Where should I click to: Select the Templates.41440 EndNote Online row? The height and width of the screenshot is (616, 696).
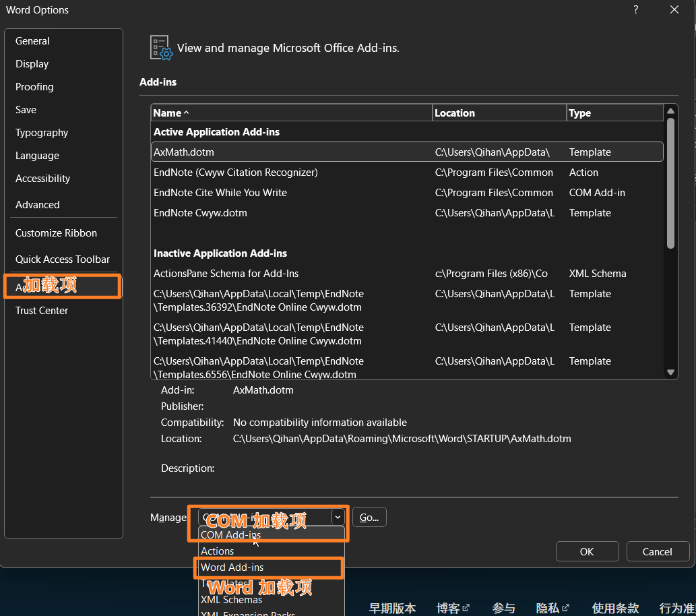click(x=407, y=334)
